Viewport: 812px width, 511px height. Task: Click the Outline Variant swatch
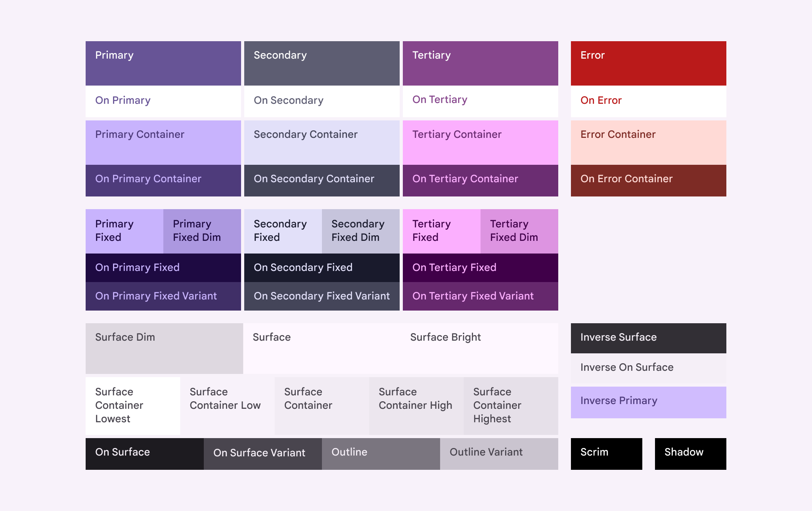coord(499,454)
